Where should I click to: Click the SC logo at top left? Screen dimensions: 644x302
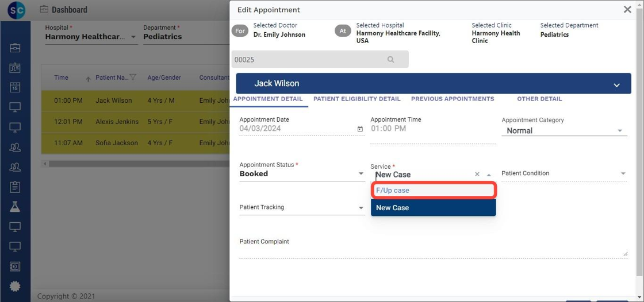tap(17, 10)
